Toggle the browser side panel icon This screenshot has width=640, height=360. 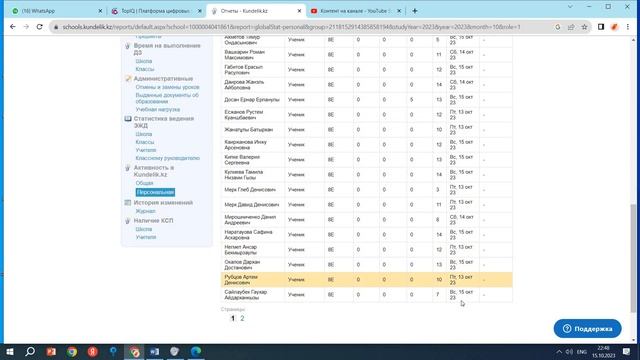601,27
